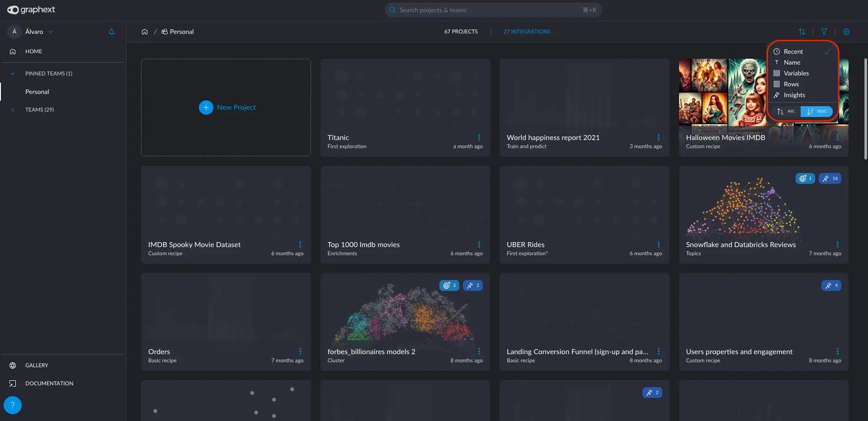This screenshot has height=421, width=868.
Task: Open Top 1000 Imdb movies card
Action: pos(405,215)
